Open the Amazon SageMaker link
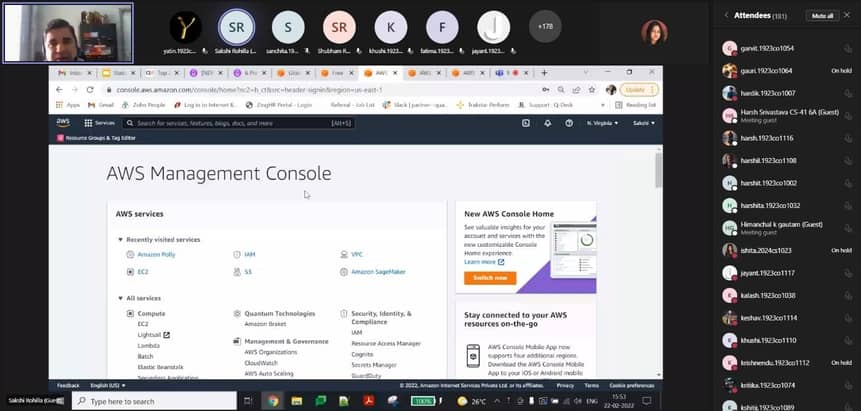The height and width of the screenshot is (411, 861). [376, 271]
